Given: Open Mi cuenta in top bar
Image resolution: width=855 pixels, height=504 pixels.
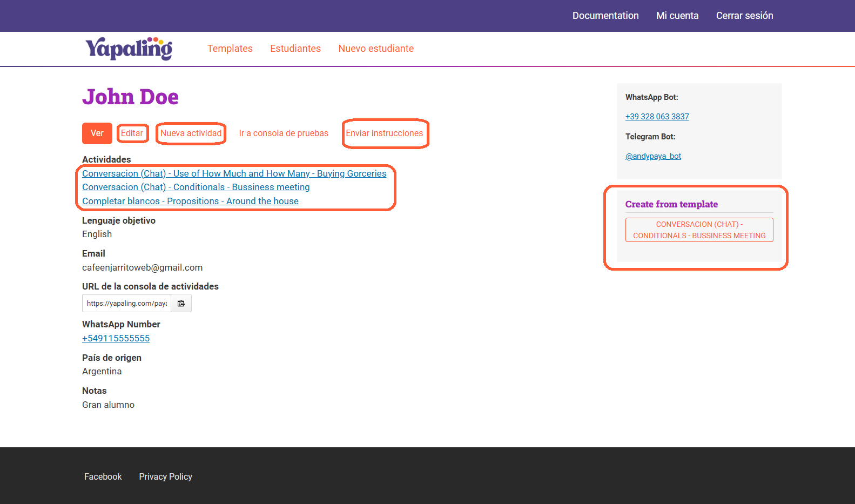Looking at the screenshot, I should coord(677,16).
